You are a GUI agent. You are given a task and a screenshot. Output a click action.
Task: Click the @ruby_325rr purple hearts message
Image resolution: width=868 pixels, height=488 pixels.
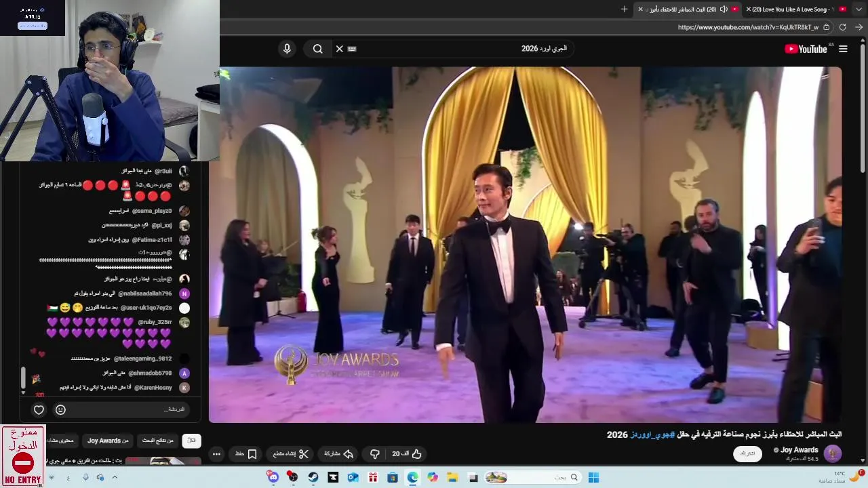tap(110, 333)
